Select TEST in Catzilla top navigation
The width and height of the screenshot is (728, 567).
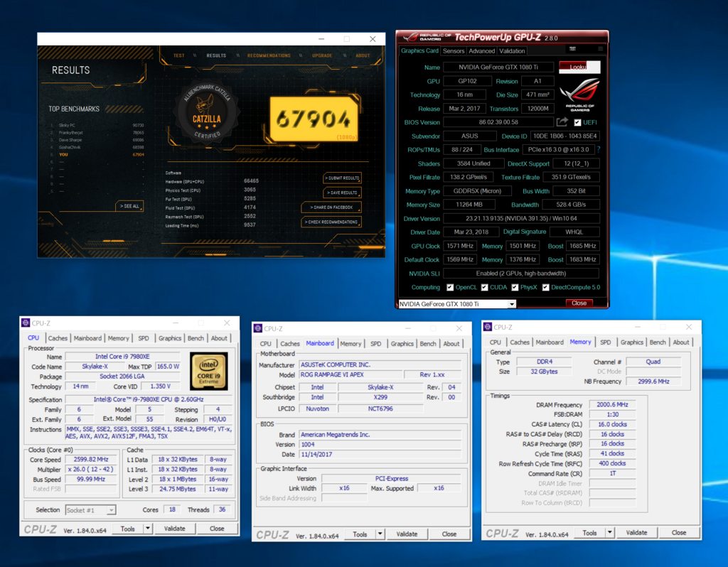point(178,55)
